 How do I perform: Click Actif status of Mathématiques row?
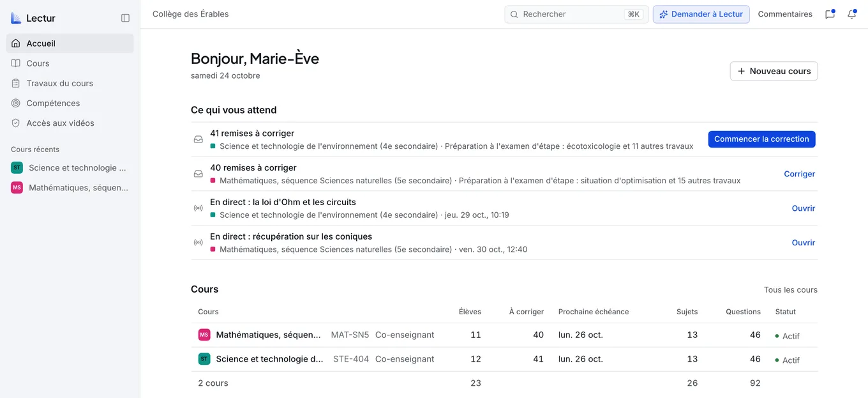[787, 336]
